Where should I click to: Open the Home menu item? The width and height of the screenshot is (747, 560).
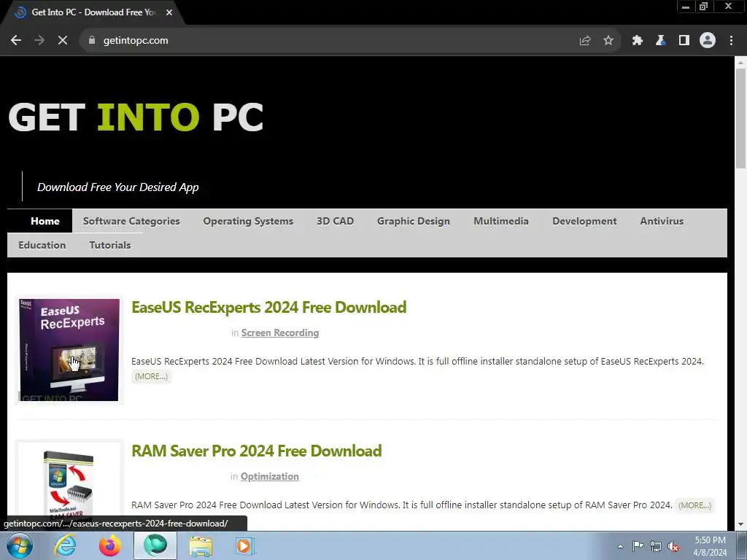44,221
